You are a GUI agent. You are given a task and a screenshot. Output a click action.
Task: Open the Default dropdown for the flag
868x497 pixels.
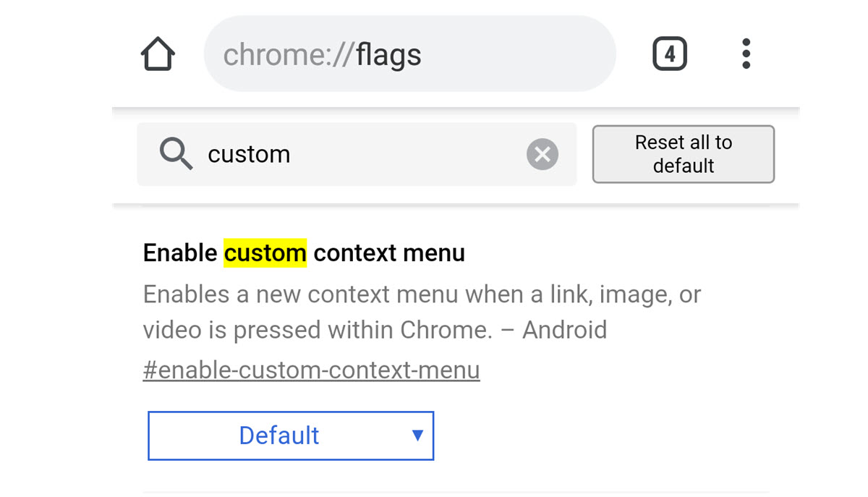click(291, 436)
